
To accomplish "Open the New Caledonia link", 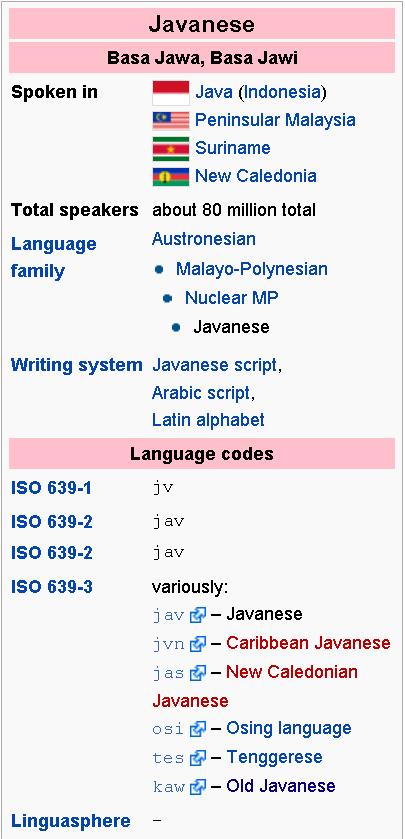I will pos(256,176).
